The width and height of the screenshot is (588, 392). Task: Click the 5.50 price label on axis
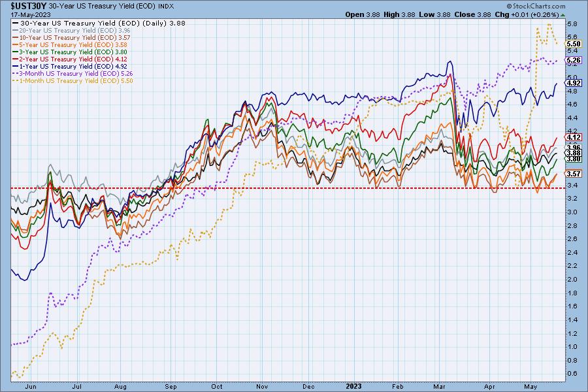(574, 44)
